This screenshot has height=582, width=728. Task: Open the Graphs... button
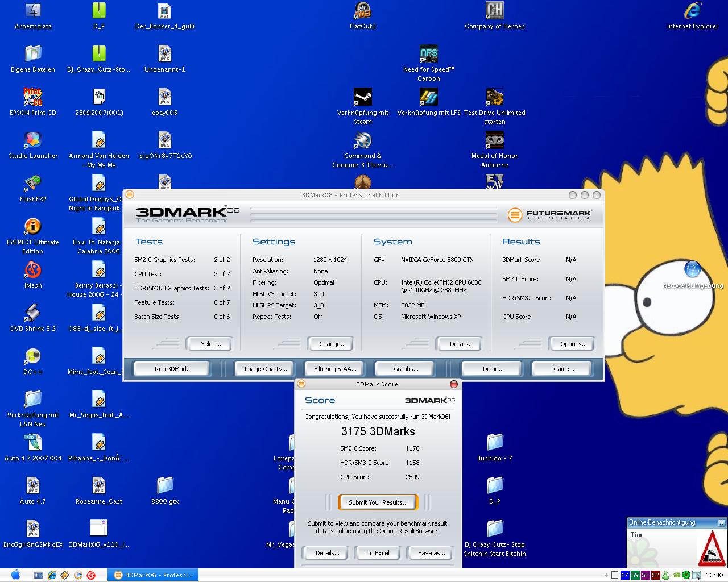(x=406, y=369)
